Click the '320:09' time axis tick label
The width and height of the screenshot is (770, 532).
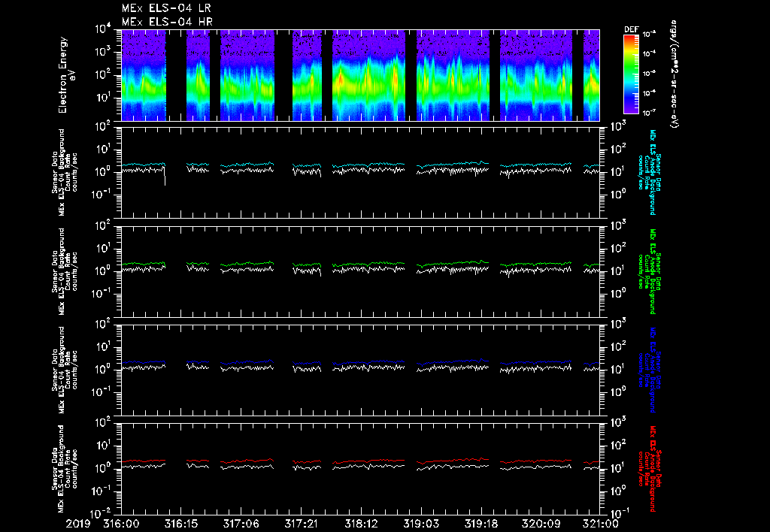[541, 524]
